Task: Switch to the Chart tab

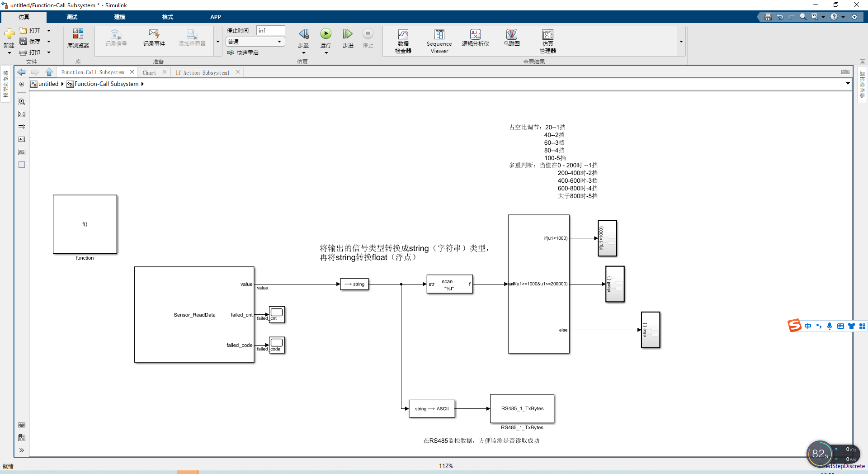Action: tap(149, 72)
